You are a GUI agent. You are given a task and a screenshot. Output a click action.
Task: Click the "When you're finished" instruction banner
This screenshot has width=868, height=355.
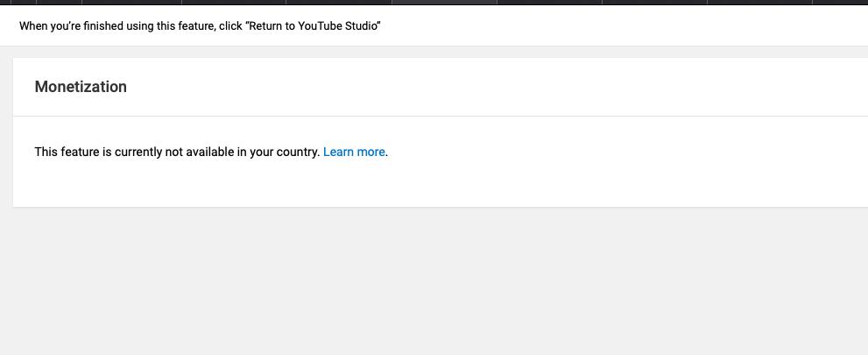click(434, 25)
